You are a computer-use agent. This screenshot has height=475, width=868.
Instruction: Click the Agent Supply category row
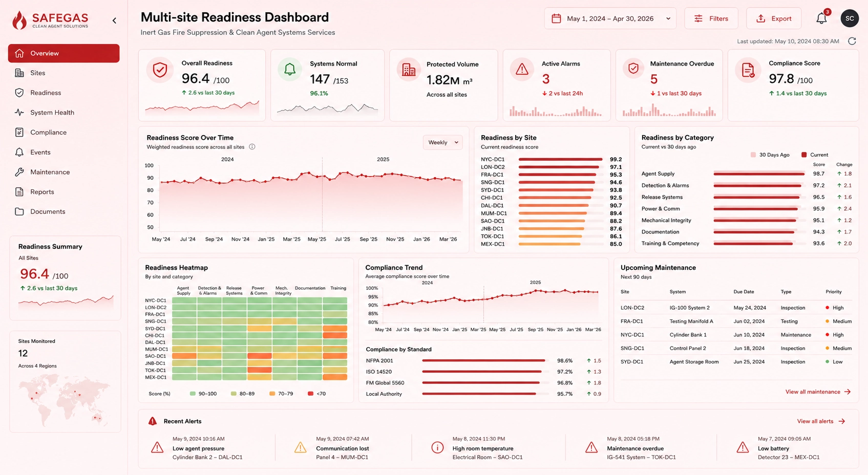pyautogui.click(x=747, y=174)
